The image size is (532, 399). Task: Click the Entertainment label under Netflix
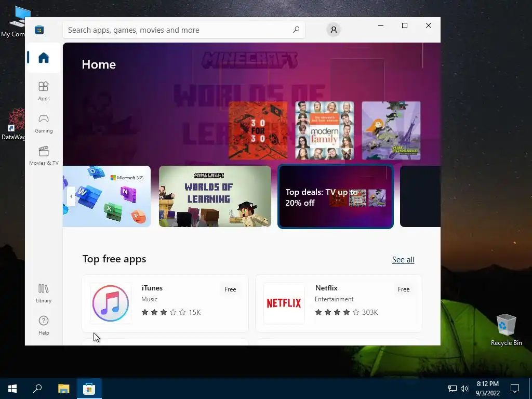click(334, 299)
